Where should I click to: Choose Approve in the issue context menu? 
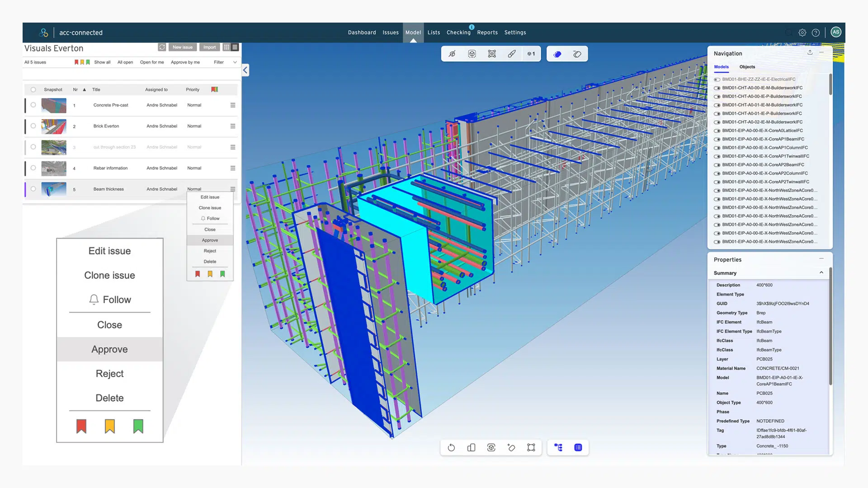[210, 240]
